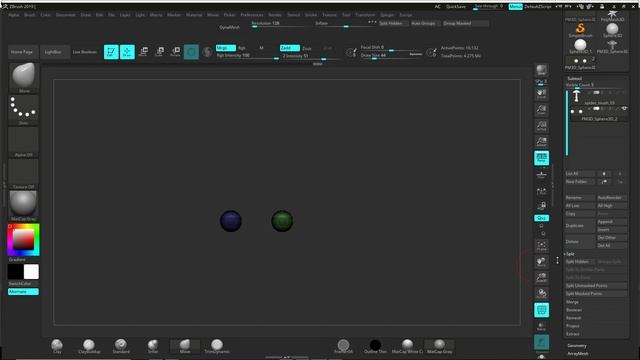Screen dimensions: 640x360
Task: Toggle the Persp perspective button
Action: 542,158
